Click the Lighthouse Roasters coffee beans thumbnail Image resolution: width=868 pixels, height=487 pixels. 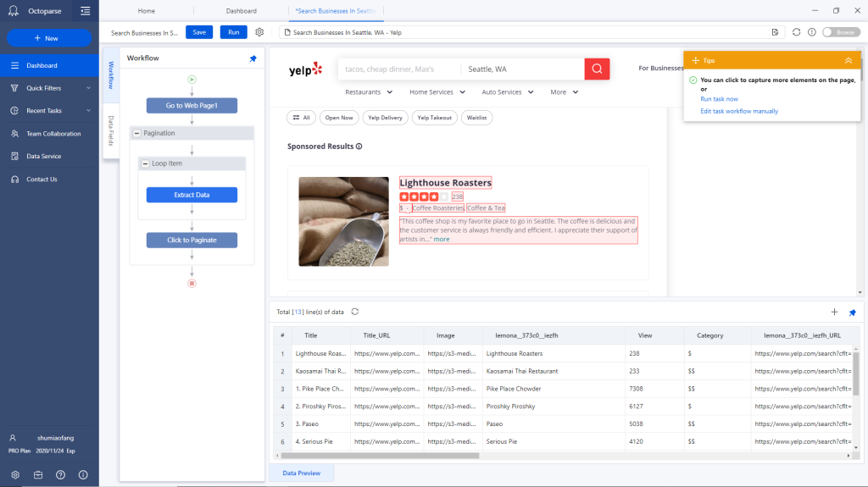[x=344, y=221]
